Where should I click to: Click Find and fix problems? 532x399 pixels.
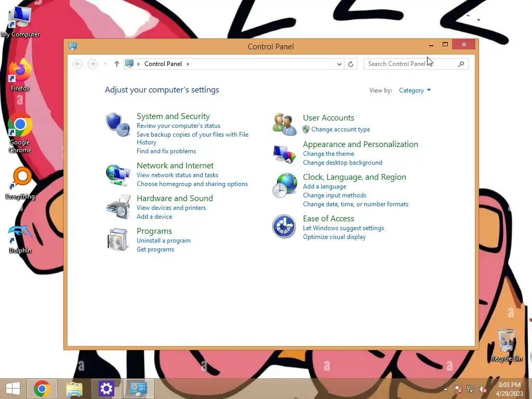coord(166,151)
